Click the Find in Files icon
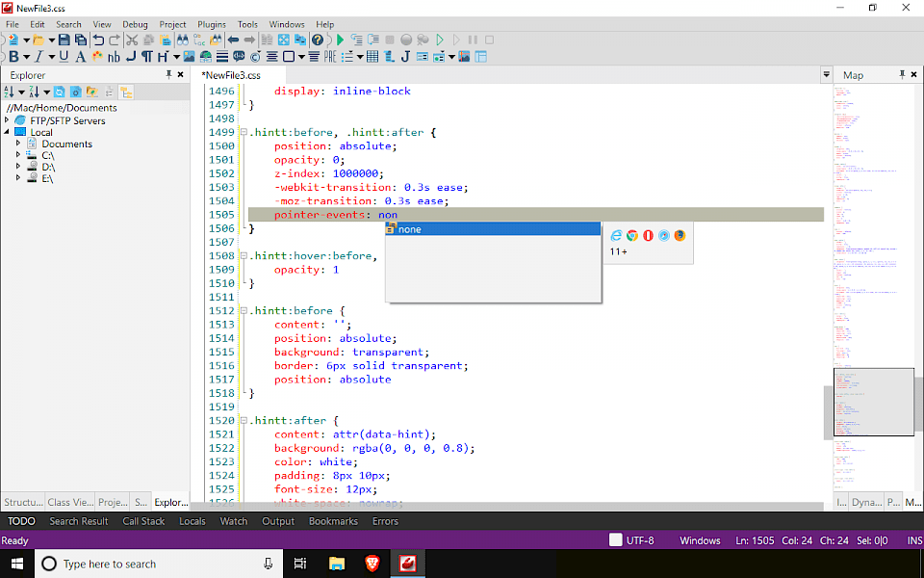924x578 pixels. click(x=217, y=40)
